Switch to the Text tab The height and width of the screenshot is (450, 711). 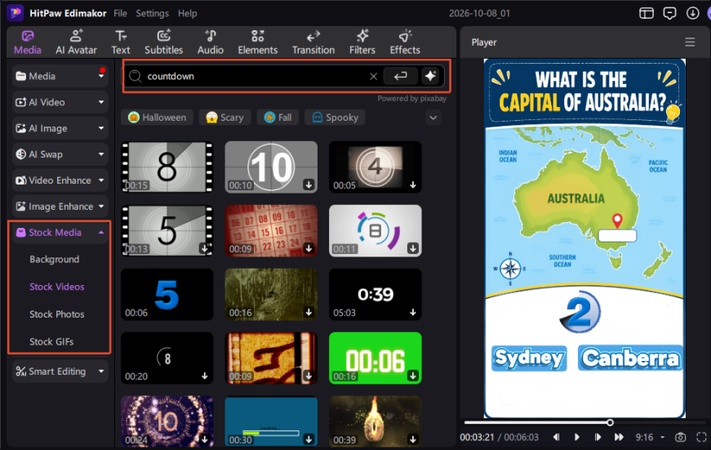(x=121, y=42)
